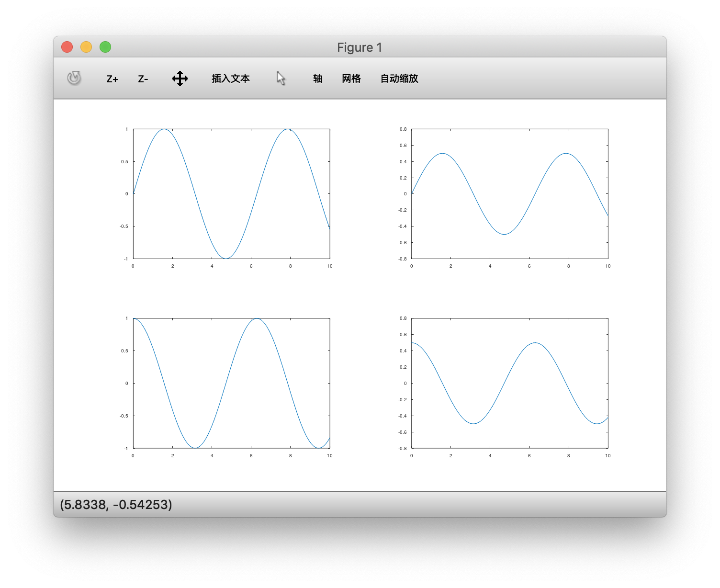Viewport: 720px width, 588px height.
Task: Select the Z+ zoom in tool
Action: pyautogui.click(x=112, y=79)
